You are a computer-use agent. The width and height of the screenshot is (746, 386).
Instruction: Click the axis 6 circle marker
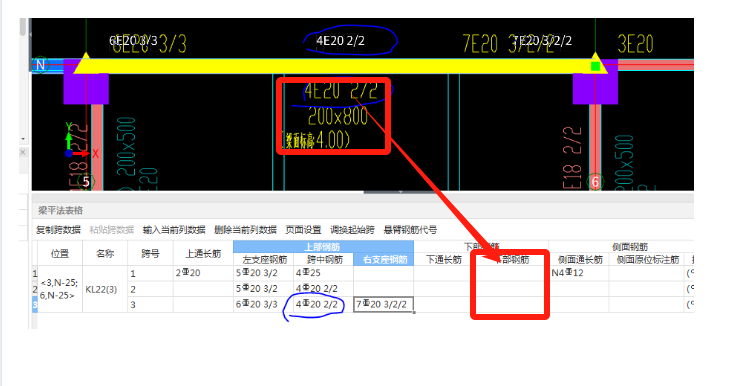595,181
